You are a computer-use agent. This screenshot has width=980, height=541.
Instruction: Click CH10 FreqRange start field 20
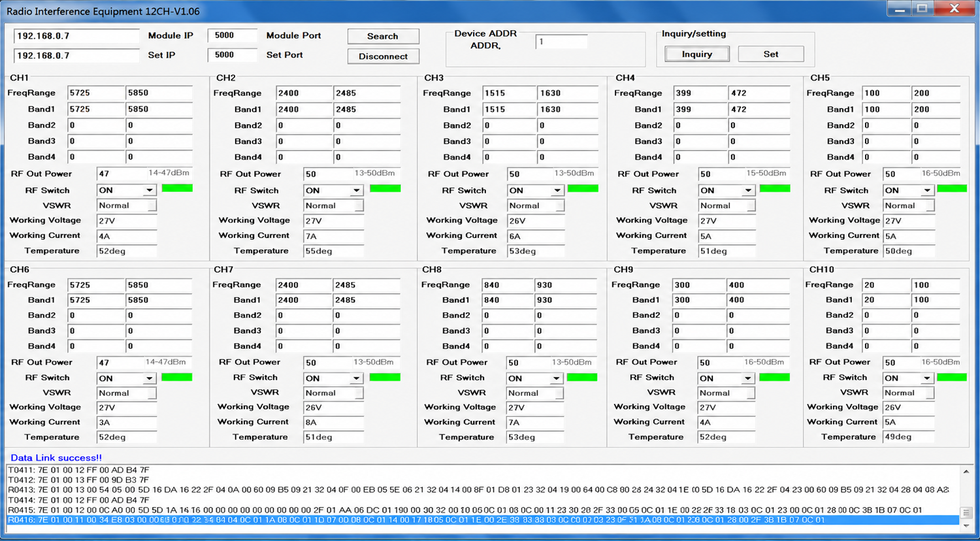coord(886,285)
